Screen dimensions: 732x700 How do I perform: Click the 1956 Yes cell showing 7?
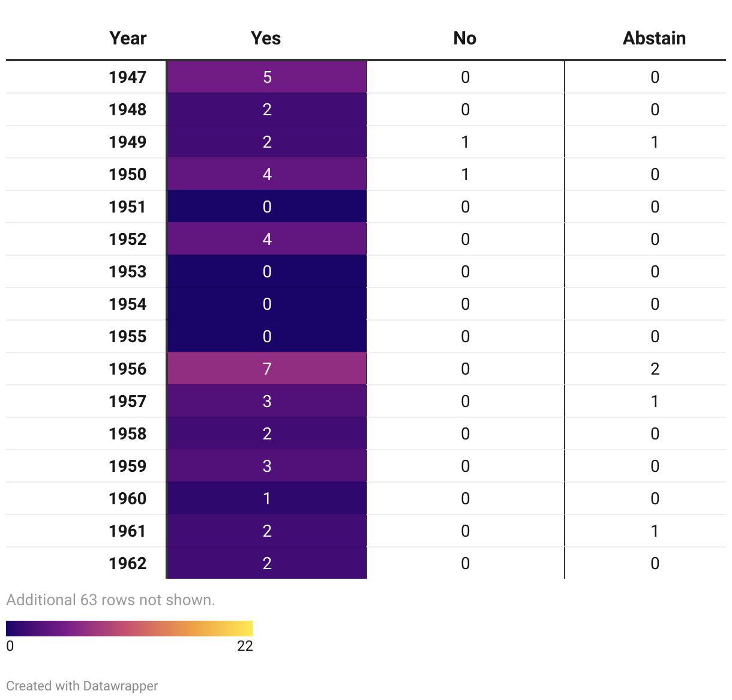coord(267,369)
